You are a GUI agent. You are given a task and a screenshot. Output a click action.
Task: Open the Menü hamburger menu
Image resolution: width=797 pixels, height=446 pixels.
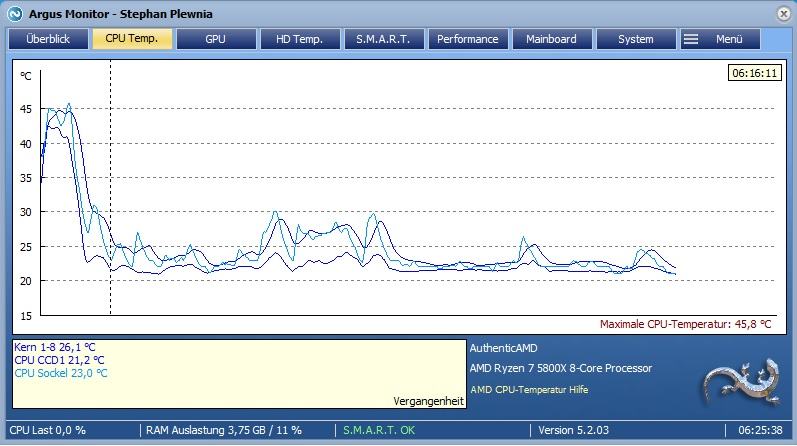click(720, 39)
